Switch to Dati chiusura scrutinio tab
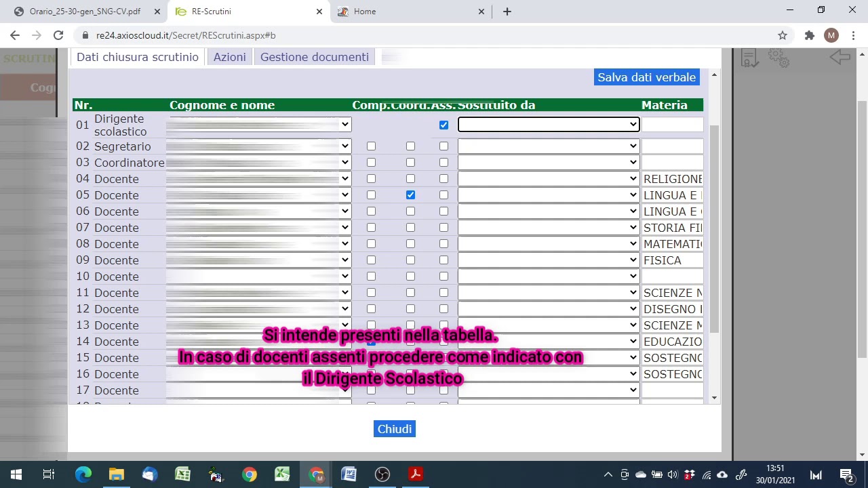Viewport: 868px width, 488px height. point(138,57)
